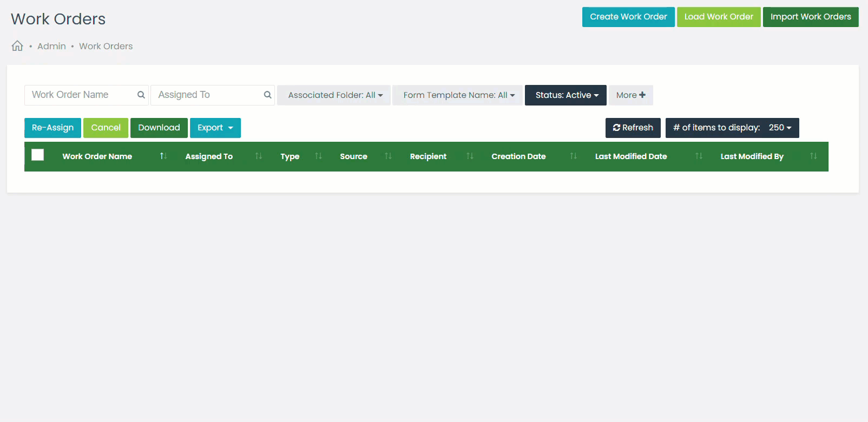868x422 pixels.
Task: Sort by Assigned To column arrows
Action: tap(259, 156)
